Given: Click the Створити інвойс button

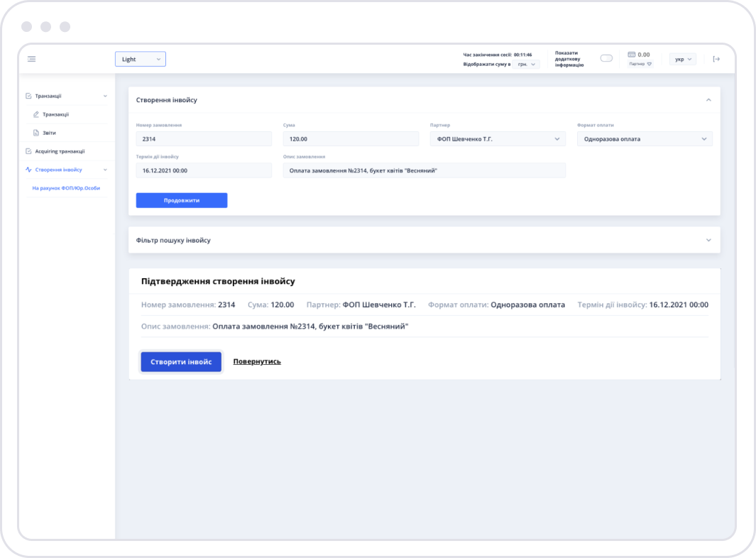Looking at the screenshot, I should [181, 361].
